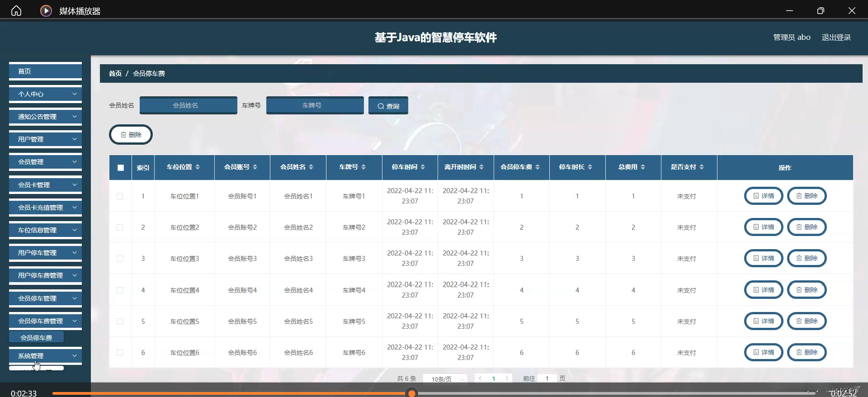Open details for row 3 车位位置3

pyautogui.click(x=764, y=258)
